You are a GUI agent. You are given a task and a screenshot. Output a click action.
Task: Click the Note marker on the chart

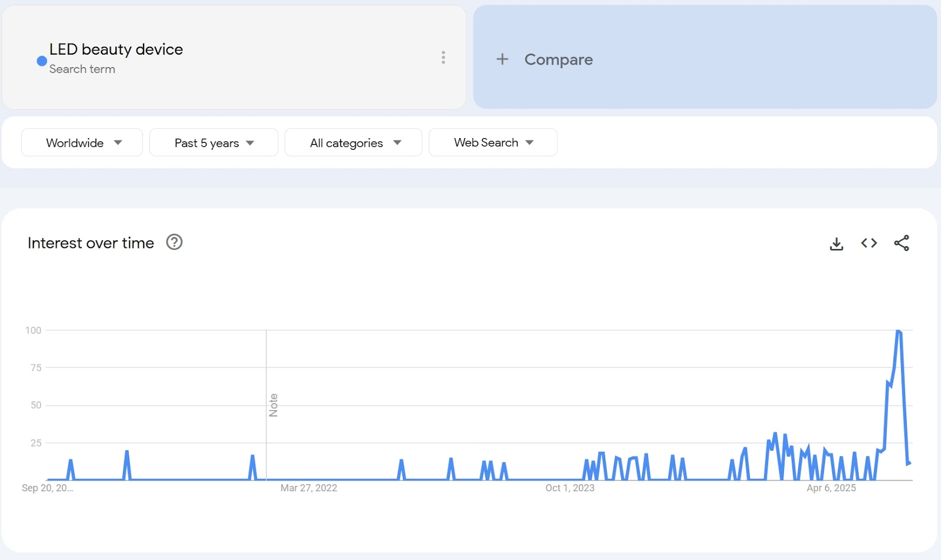[x=273, y=405]
